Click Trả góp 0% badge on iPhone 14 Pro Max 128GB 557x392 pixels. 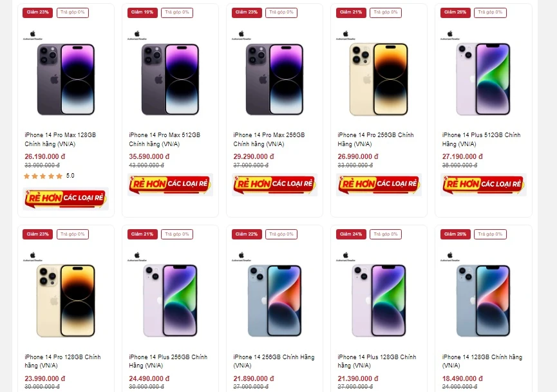(x=72, y=12)
